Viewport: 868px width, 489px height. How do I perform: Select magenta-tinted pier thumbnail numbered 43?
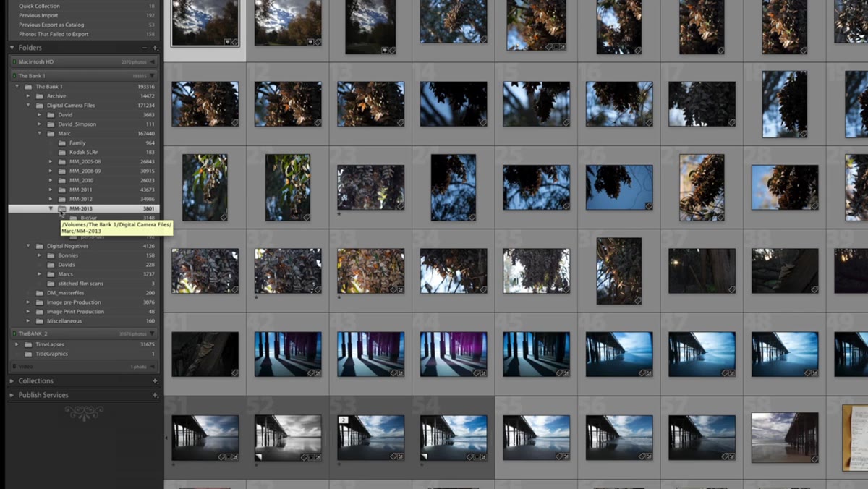[x=370, y=354]
